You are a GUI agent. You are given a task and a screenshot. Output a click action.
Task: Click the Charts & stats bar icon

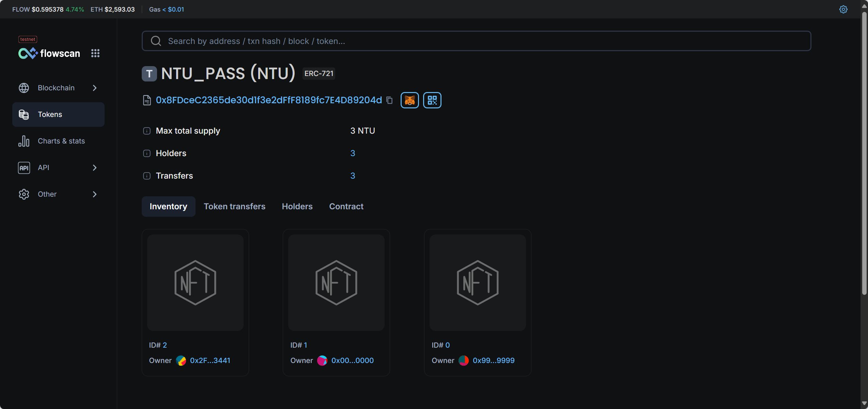click(x=24, y=141)
